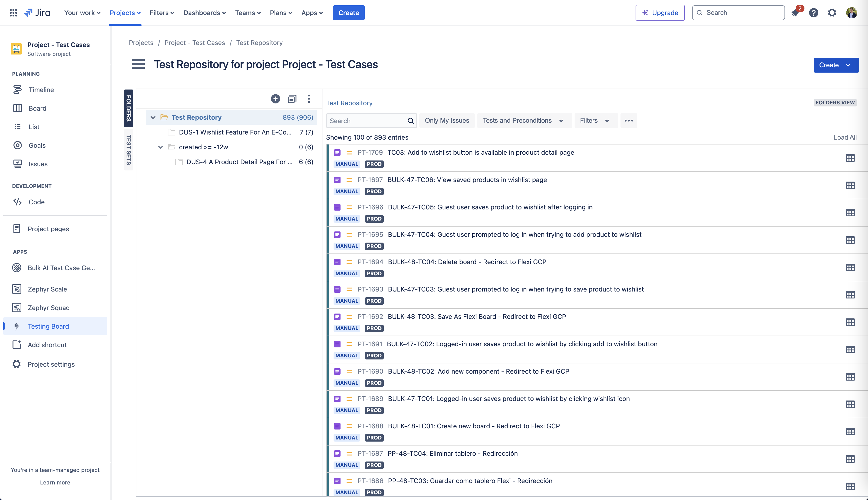868x500 pixels.
Task: Open Jira notifications bell
Action: click(795, 13)
